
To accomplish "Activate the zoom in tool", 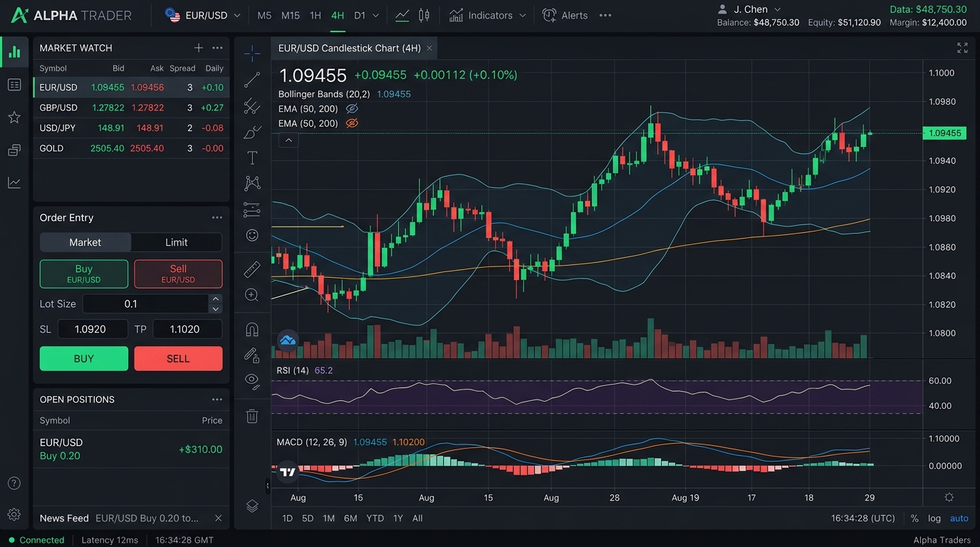I will tap(252, 294).
